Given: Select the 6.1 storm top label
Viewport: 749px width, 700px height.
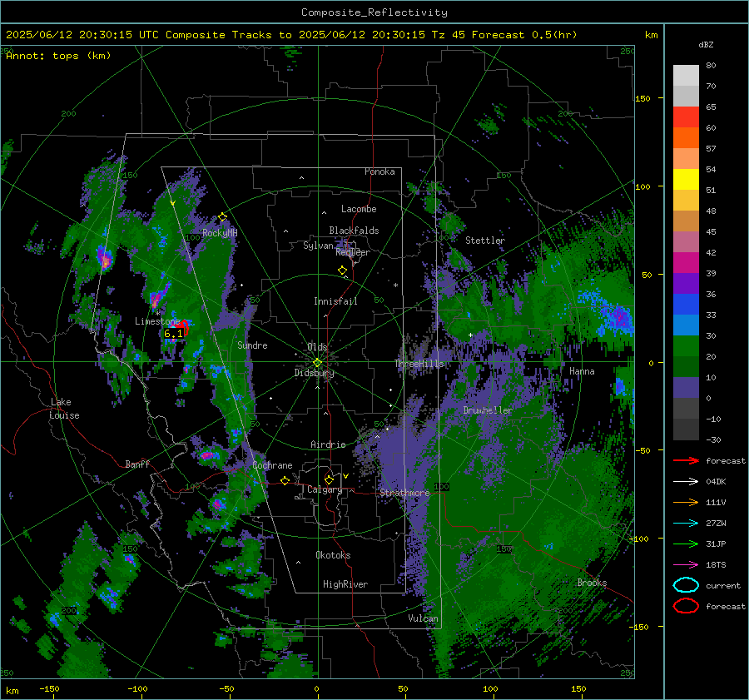Looking at the screenshot, I should tap(173, 334).
